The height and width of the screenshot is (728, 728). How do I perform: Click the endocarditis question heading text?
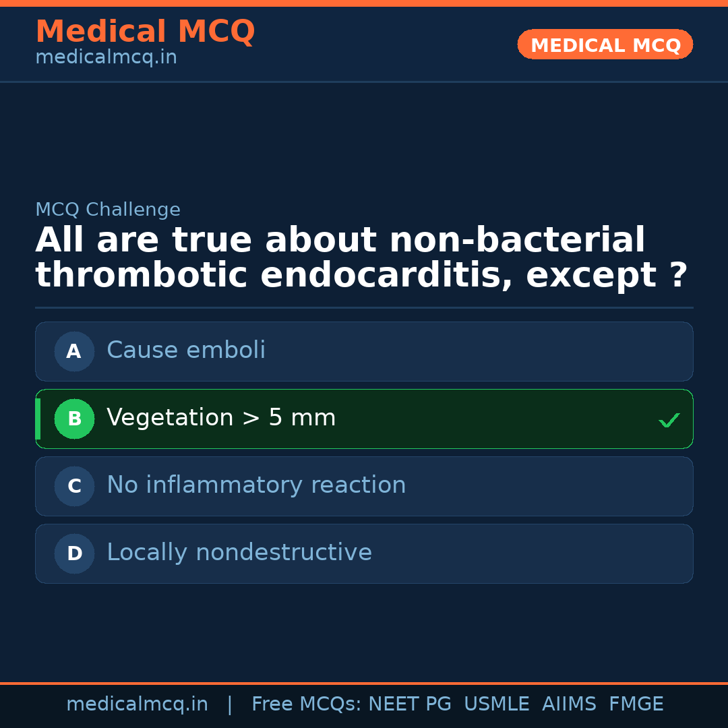click(361, 258)
